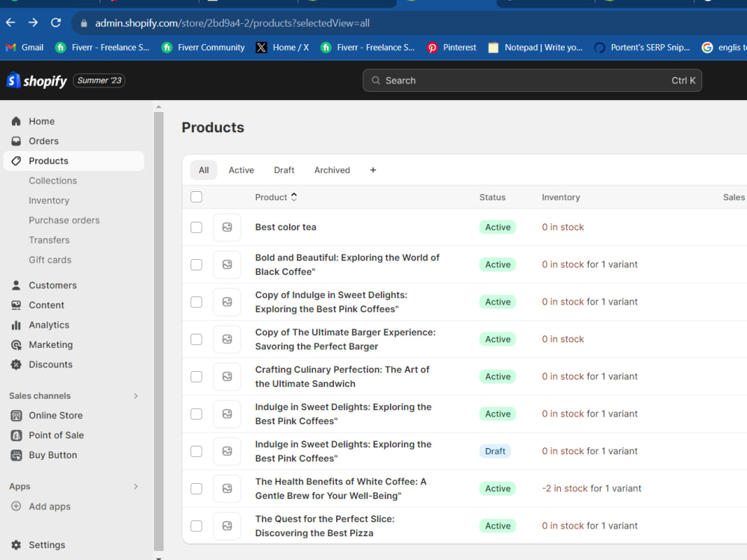
Task: Select the White Coffee product checkbox
Action: tap(196, 488)
